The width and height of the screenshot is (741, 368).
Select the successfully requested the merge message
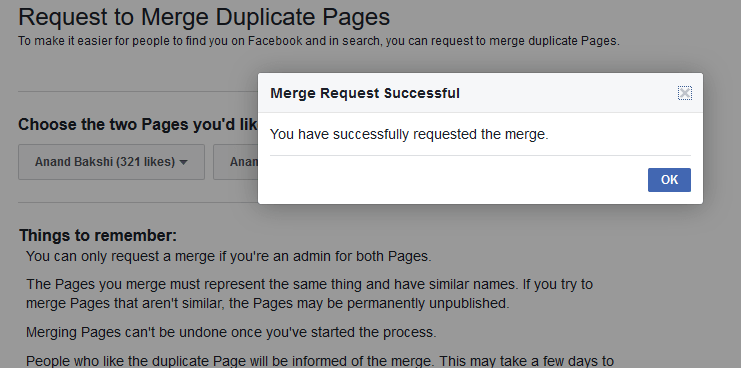point(409,135)
